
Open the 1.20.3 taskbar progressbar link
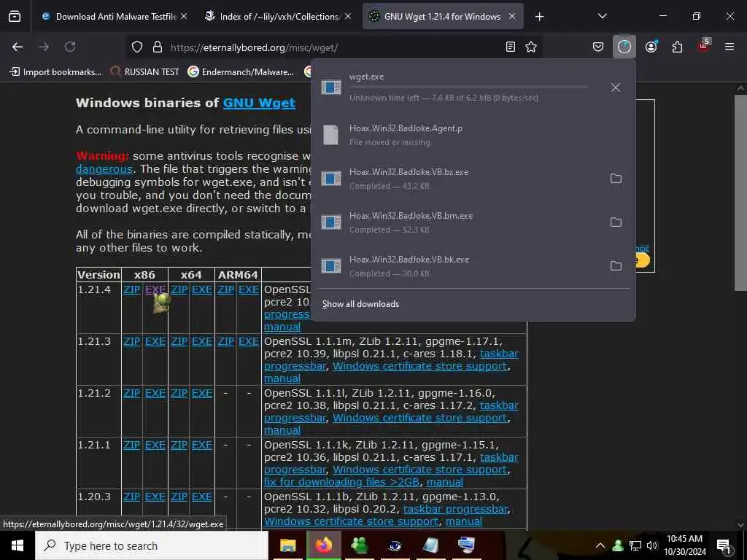click(455, 509)
